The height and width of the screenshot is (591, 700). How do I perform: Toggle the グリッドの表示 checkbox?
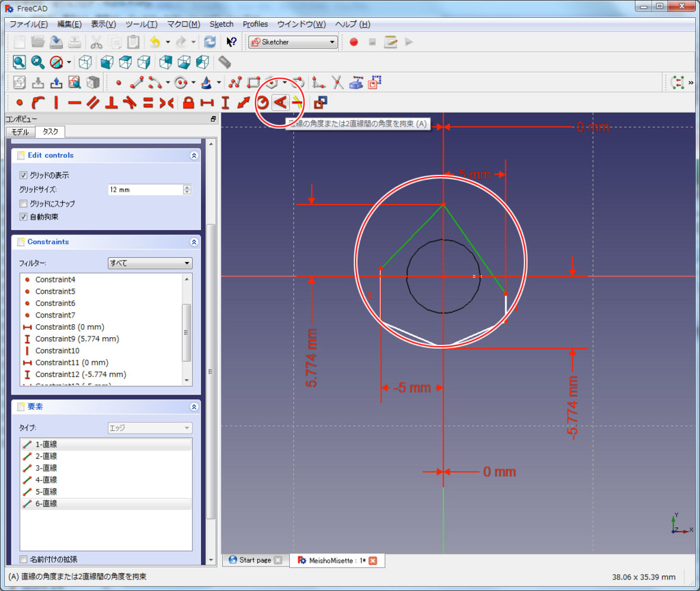(24, 175)
